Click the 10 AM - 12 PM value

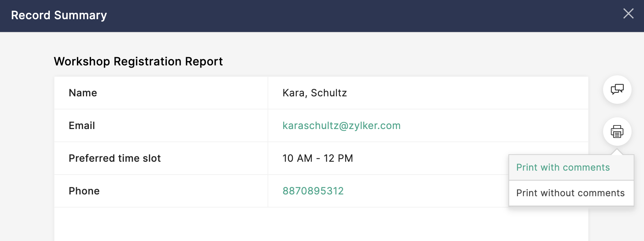[x=317, y=158]
